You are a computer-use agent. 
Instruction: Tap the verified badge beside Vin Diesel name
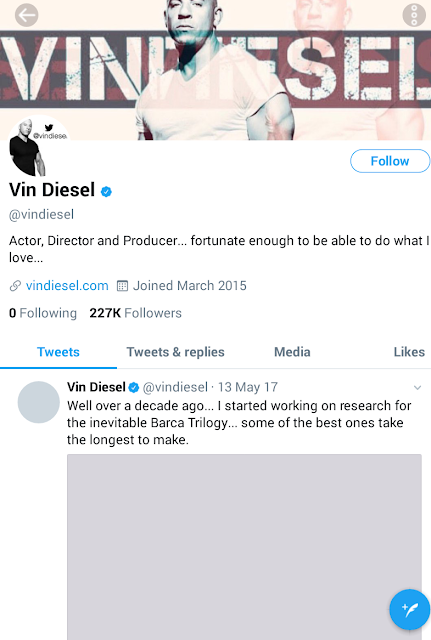pyautogui.click(x=107, y=191)
